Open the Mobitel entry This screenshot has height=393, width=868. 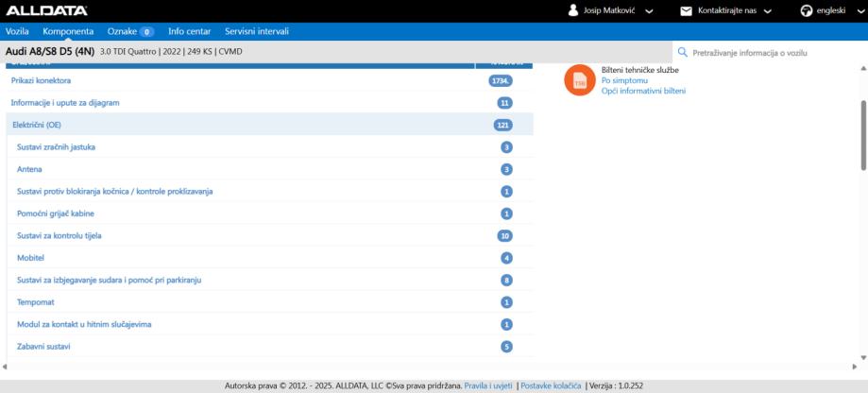(30, 258)
